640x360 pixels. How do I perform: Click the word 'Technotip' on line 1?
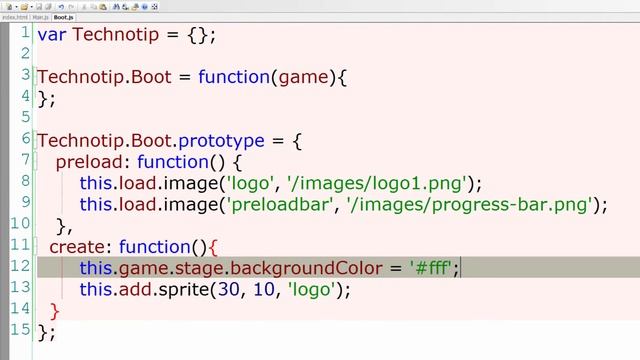116,34
